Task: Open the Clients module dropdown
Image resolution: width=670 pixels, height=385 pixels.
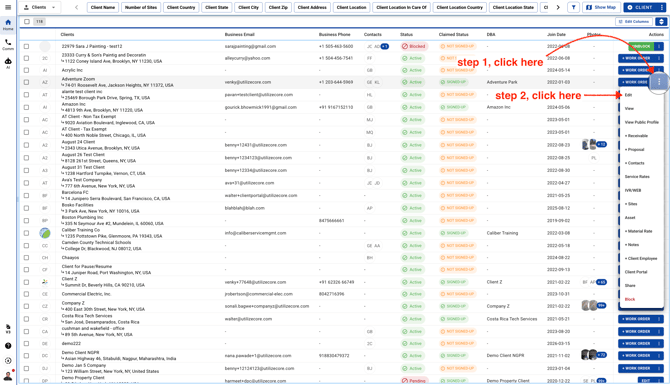Action: (x=39, y=7)
